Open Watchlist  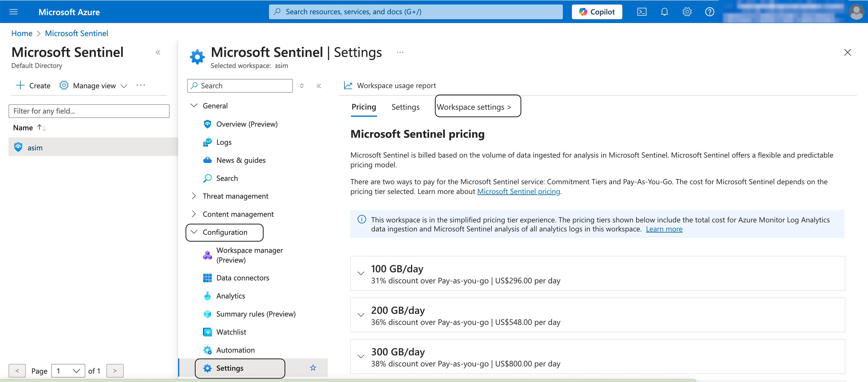click(x=231, y=332)
